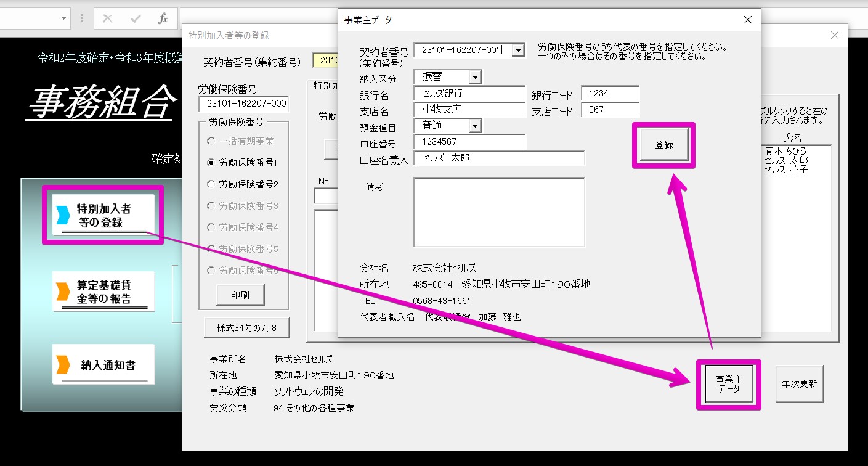This screenshot has width=868, height=466.
Task: Click the formula bar enter checkmark icon
Action: coord(136,18)
